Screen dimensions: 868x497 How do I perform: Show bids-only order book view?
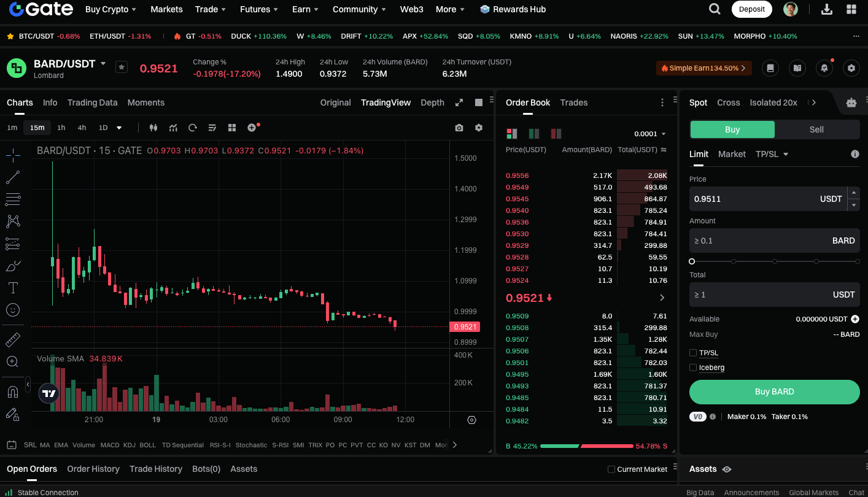click(534, 133)
